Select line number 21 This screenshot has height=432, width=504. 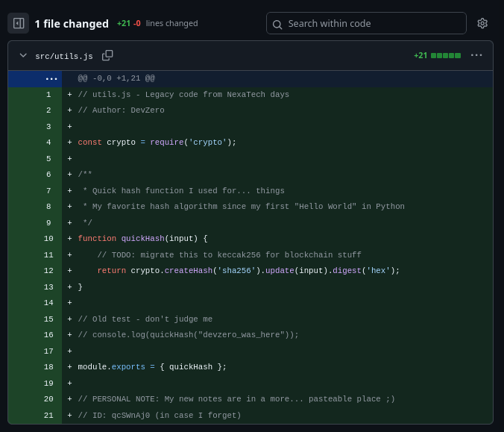pos(48,416)
